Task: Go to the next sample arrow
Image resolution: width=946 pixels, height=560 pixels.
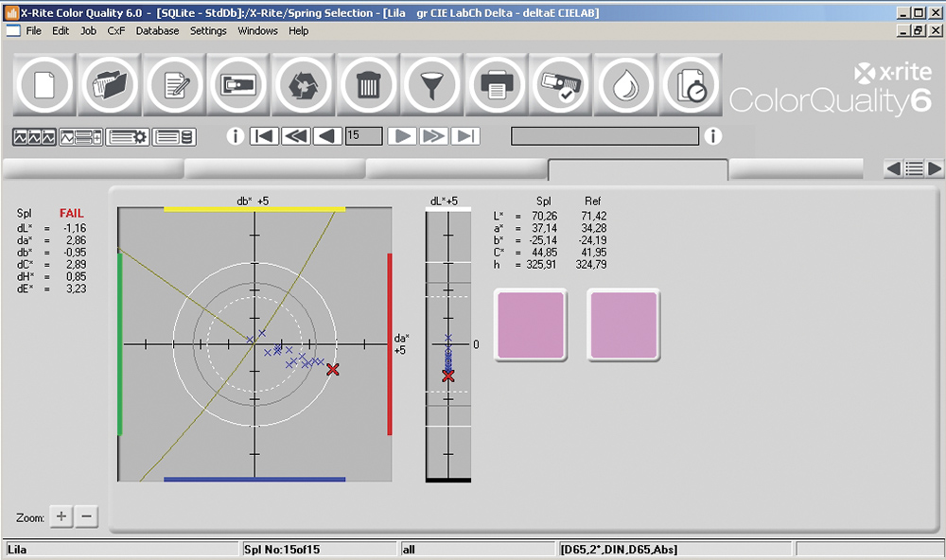Action: coord(401,136)
